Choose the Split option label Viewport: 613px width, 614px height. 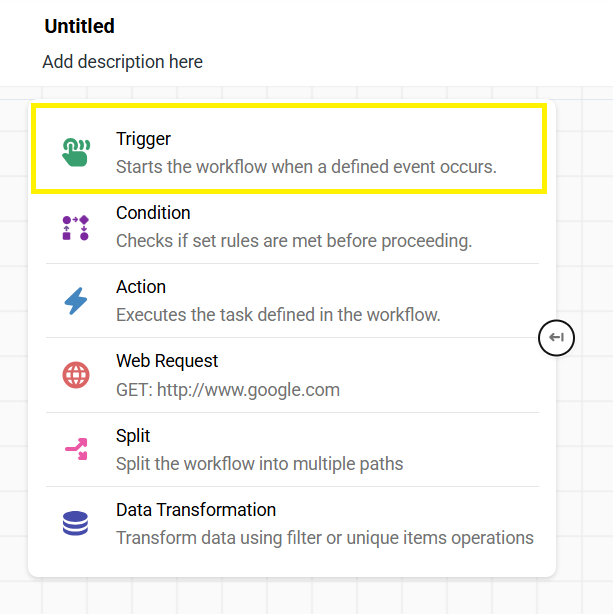point(133,436)
